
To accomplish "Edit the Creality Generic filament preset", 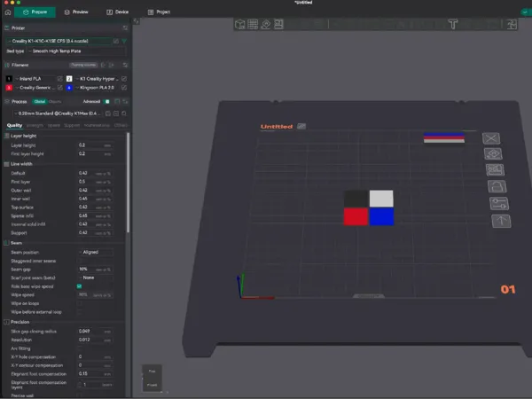I will (x=60, y=88).
